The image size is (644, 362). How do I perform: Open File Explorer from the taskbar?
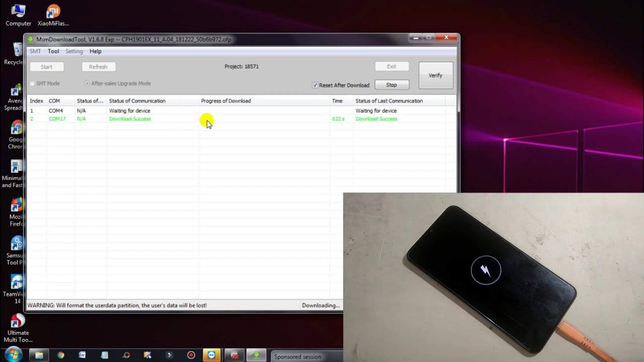click(39, 355)
